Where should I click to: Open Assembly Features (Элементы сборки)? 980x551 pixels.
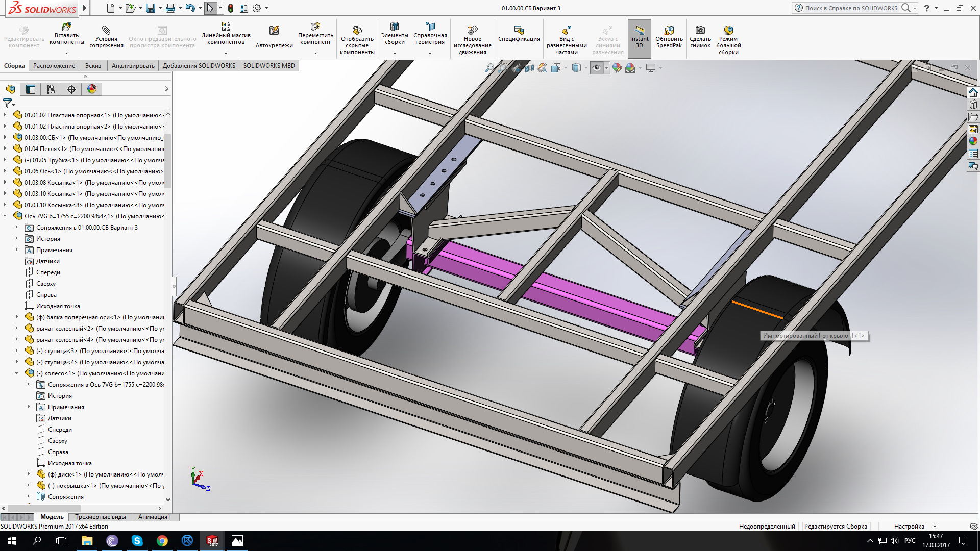[395, 34]
